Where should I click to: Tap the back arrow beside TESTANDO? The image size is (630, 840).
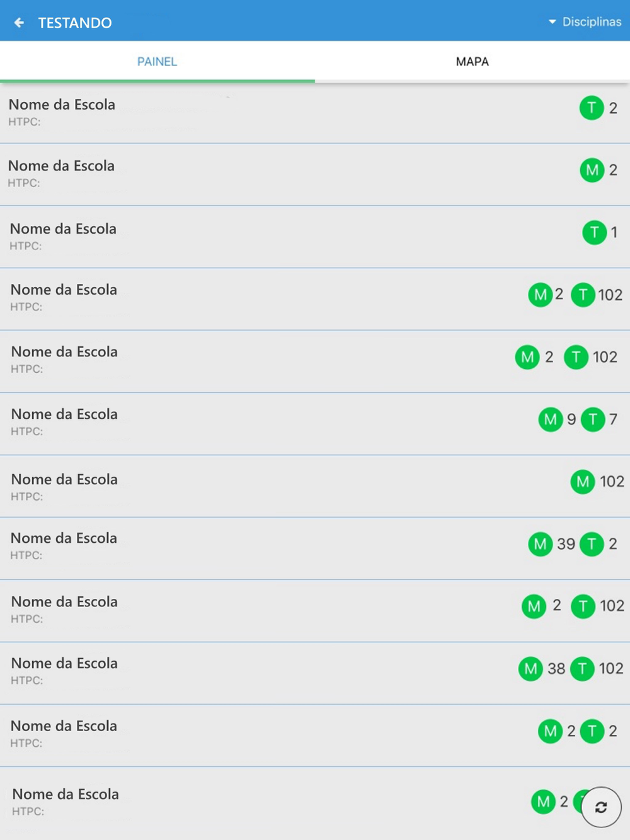pos(20,23)
